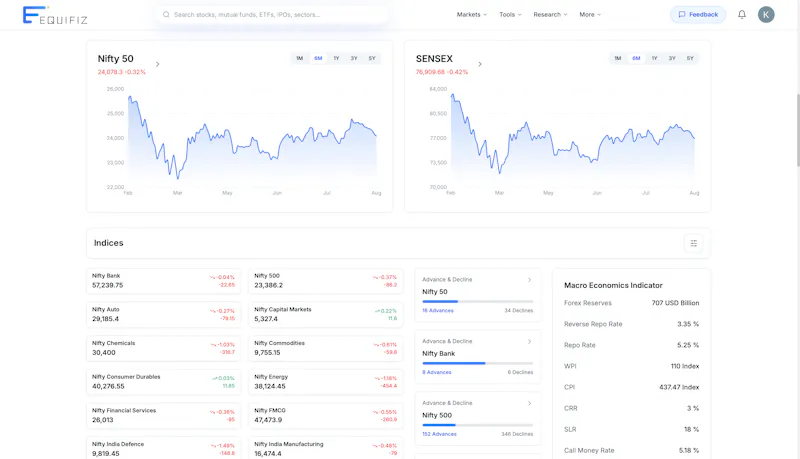Click the Nifty 500 advance-decline progress bar
This screenshot has height=459, width=800.
click(478, 425)
